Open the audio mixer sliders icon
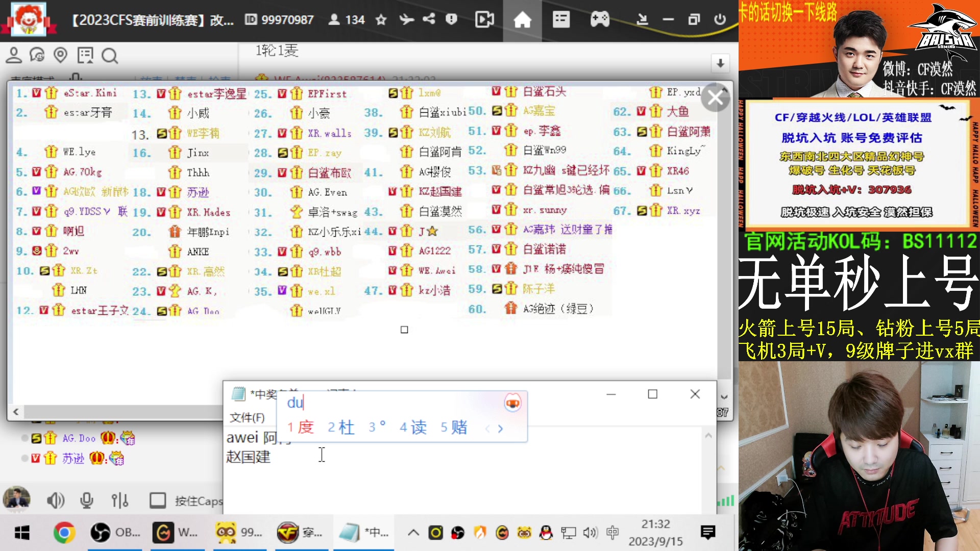 [120, 500]
